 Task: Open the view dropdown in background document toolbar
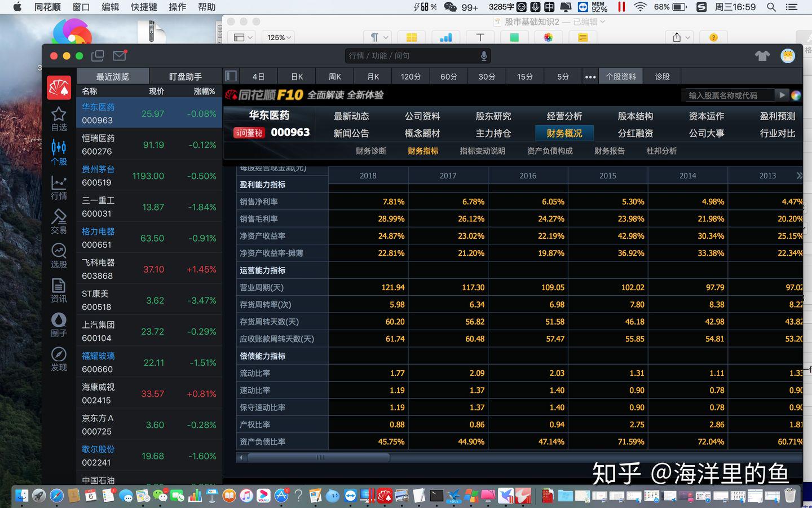[243, 37]
